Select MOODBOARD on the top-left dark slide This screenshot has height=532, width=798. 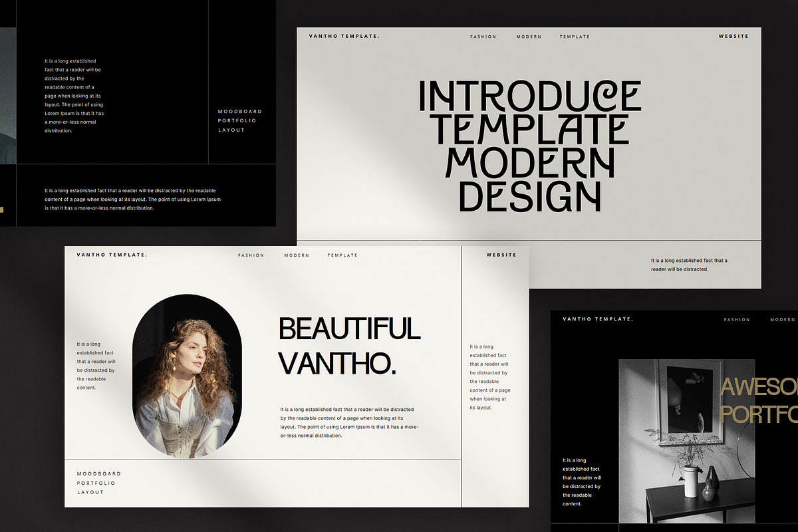pyautogui.click(x=240, y=111)
